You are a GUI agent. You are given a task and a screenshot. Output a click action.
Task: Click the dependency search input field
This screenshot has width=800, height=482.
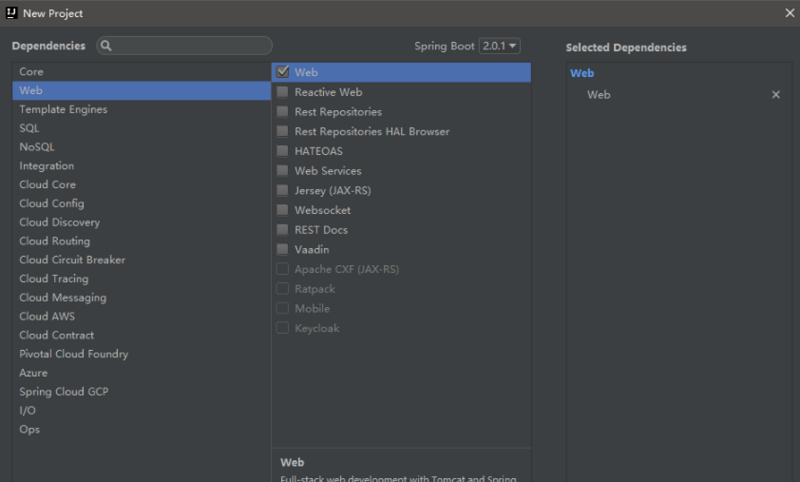(x=190, y=46)
